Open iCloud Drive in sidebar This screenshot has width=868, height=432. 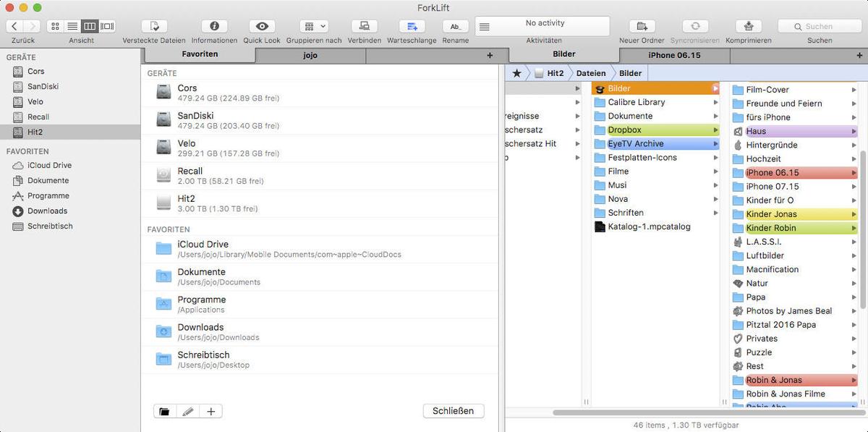[70, 165]
